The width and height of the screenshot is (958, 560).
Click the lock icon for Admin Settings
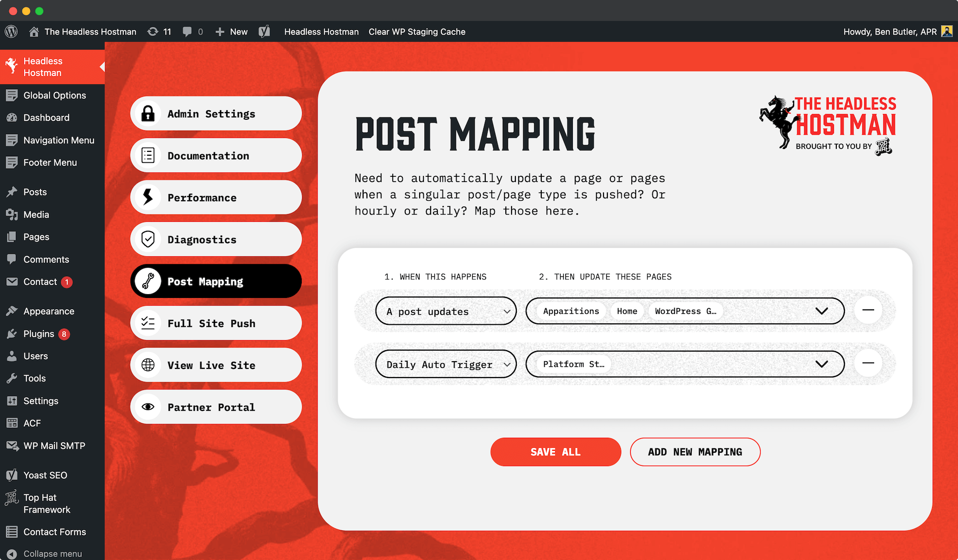tap(148, 114)
